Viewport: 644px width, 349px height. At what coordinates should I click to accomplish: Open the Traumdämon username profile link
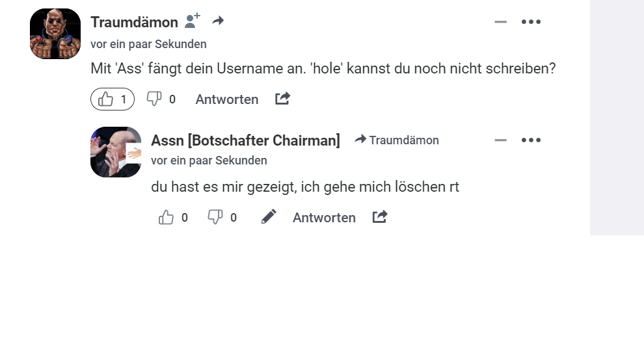pos(134,22)
